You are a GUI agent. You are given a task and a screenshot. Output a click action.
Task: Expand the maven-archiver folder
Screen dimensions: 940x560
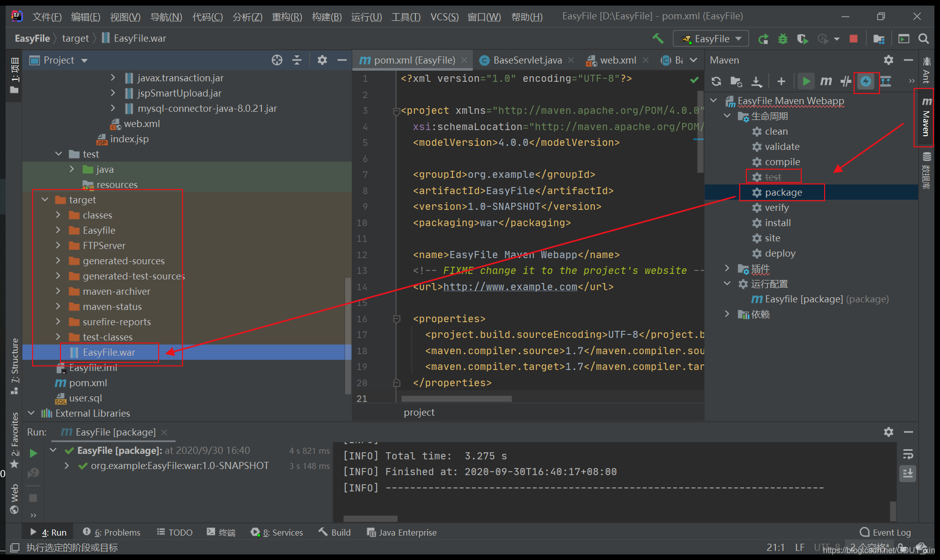coord(58,291)
